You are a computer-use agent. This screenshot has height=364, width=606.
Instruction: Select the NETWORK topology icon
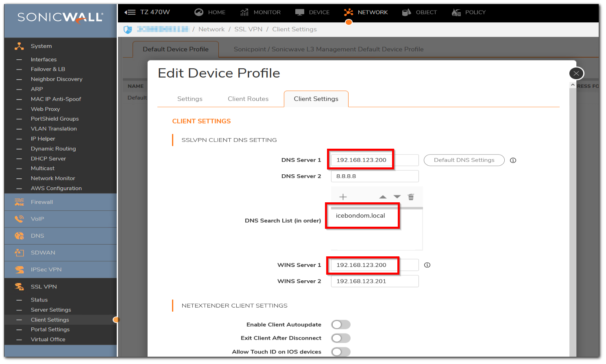[x=349, y=12]
